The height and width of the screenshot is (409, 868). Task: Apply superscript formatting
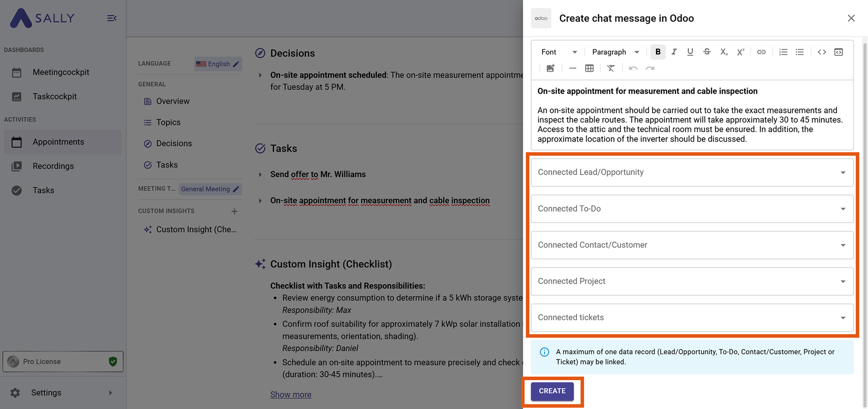point(741,52)
